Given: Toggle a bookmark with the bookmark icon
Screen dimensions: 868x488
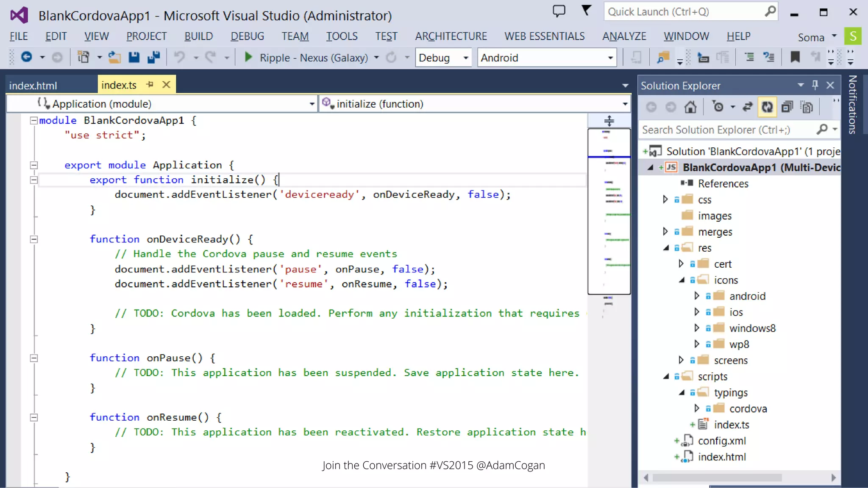Looking at the screenshot, I should (795, 57).
